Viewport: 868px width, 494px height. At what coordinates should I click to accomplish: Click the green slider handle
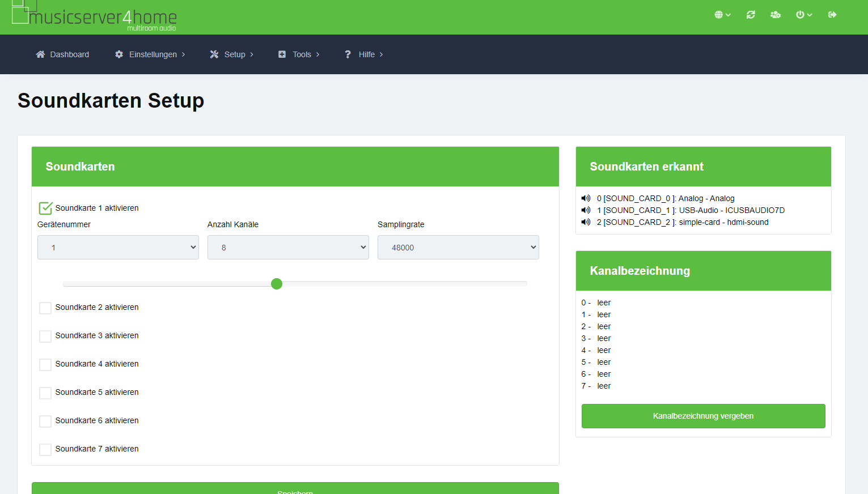click(277, 284)
